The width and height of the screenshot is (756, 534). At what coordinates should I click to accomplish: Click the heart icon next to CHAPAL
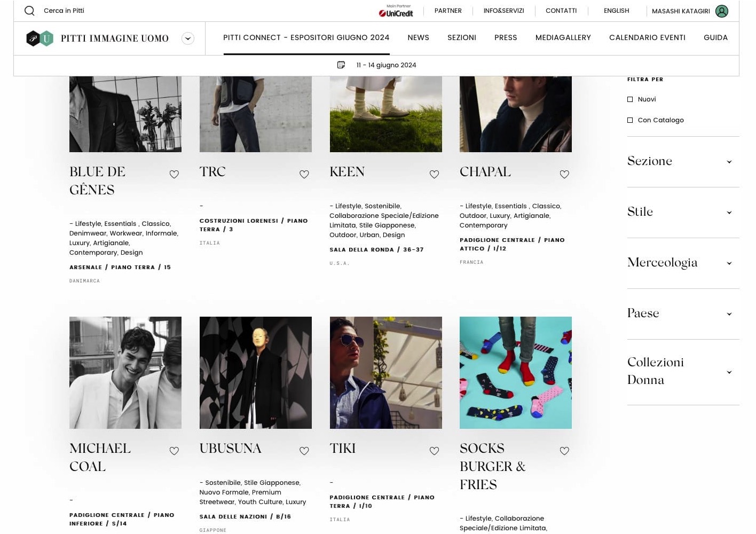[564, 174]
